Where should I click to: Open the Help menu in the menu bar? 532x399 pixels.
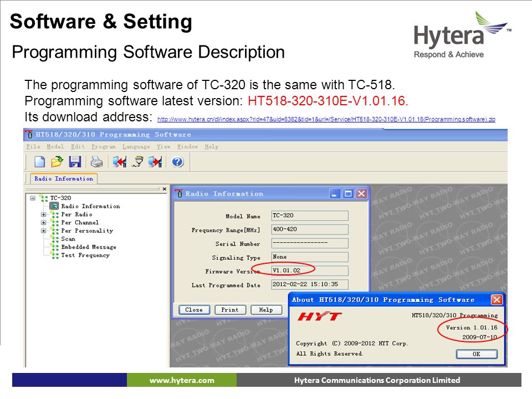click(211, 146)
